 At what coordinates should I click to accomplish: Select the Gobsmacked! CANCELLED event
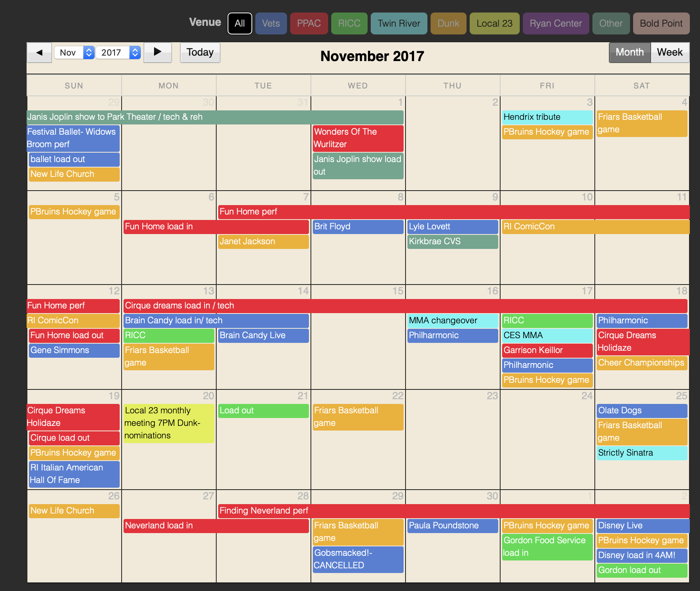tap(358, 559)
